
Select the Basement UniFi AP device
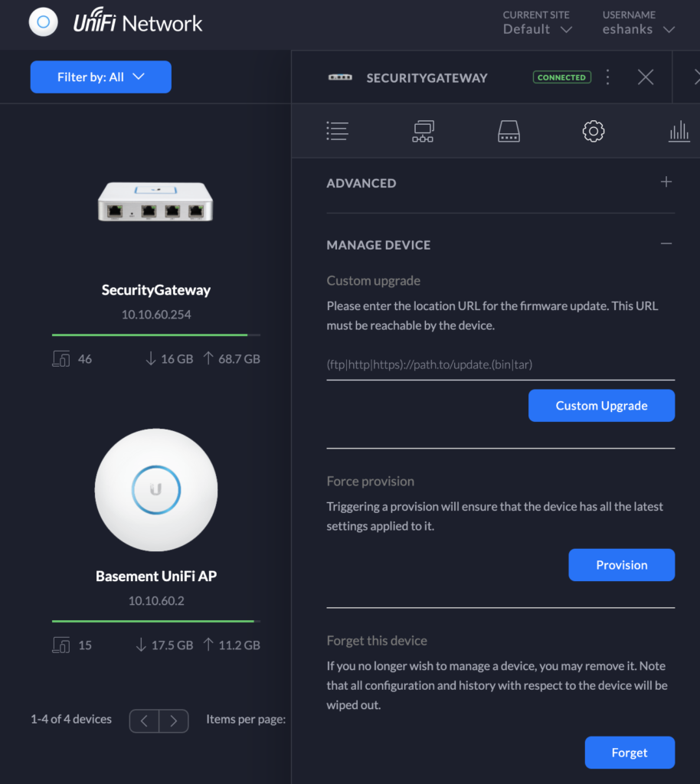click(x=156, y=576)
